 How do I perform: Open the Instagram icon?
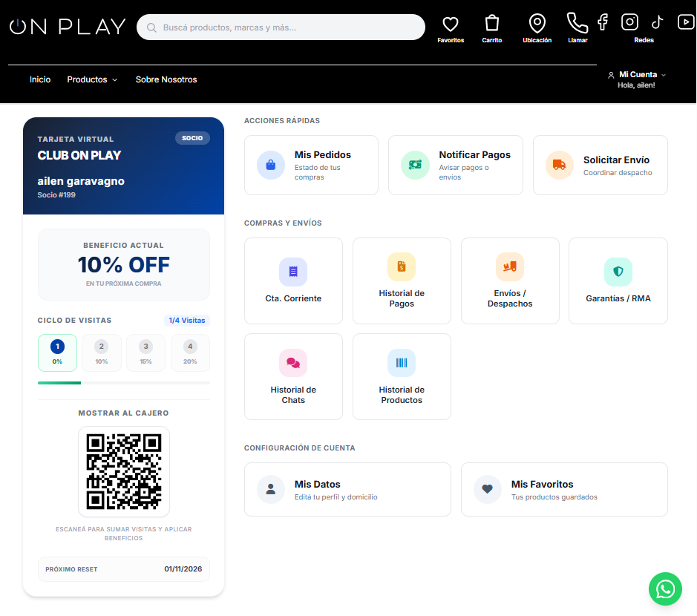629,22
